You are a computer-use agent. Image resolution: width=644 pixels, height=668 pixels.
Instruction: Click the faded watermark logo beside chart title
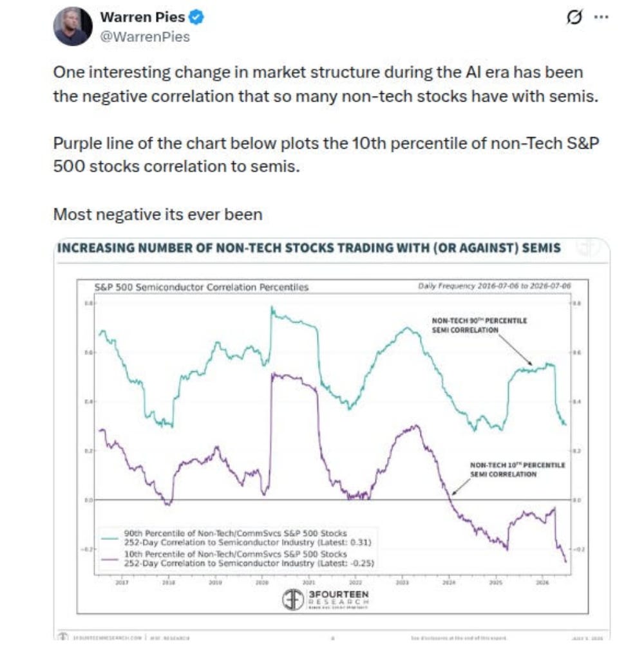589,248
